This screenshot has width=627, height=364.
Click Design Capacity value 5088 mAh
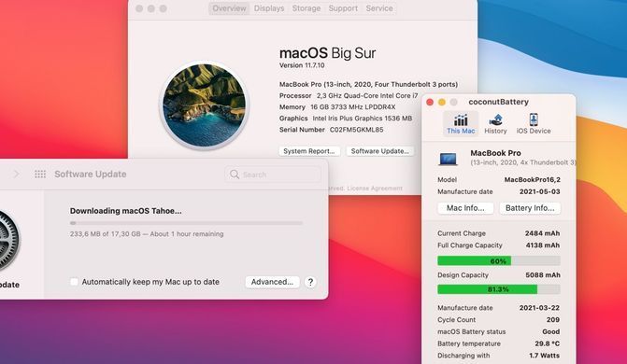tap(543, 275)
